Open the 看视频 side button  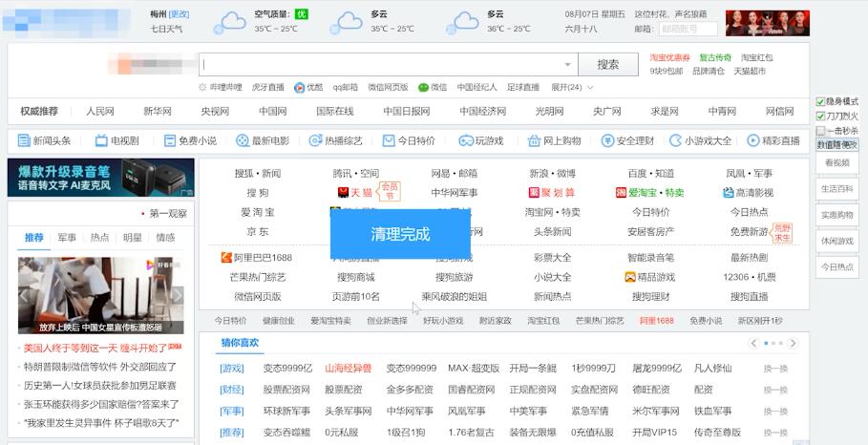tap(837, 162)
